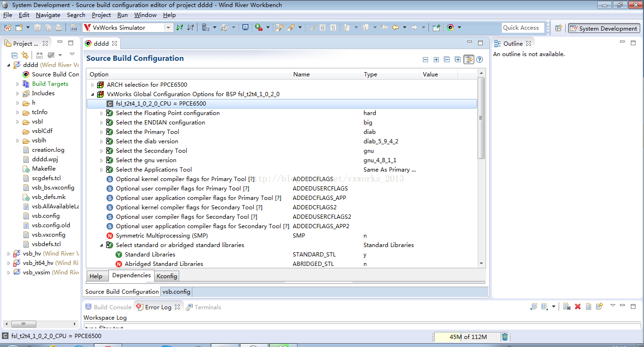Image resolution: width=644 pixels, height=347 pixels.
Task: Click the Clear Log Viewer icon
Action: (567, 306)
